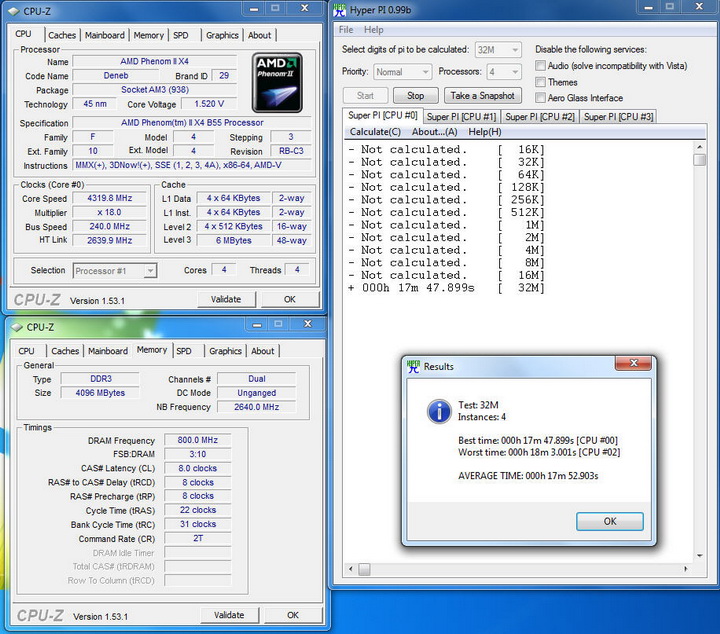Click the Level 3 cache 6 MBytes value
This screenshot has width=720, height=634.
pos(234,241)
